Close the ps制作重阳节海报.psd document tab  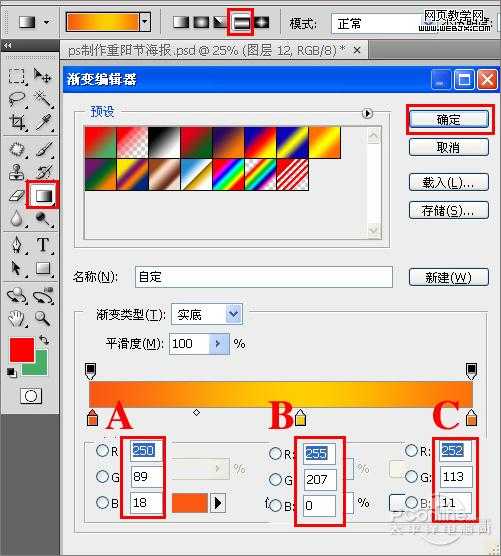[x=357, y=50]
